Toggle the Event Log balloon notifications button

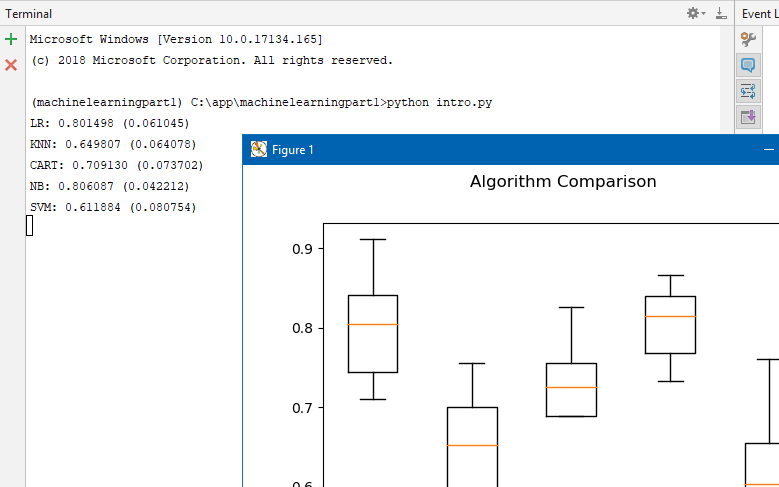click(748, 66)
